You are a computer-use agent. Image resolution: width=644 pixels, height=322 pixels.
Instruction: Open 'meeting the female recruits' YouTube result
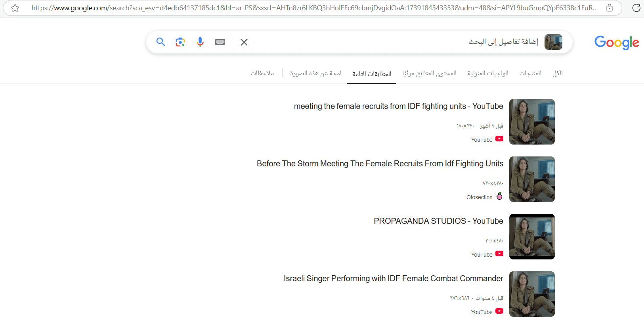(398, 106)
